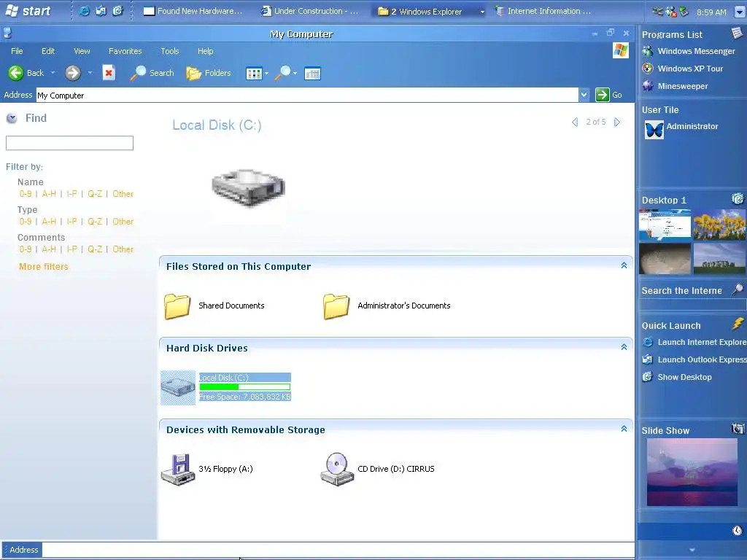
Task: Open the Views icon dropdown arrow
Action: (266, 74)
